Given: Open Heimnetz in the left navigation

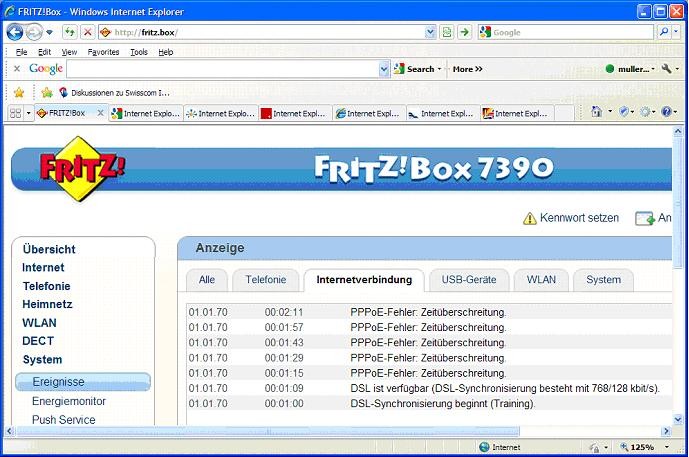Looking at the screenshot, I should tap(47, 304).
